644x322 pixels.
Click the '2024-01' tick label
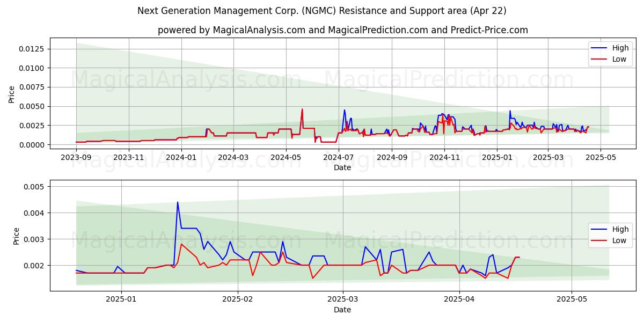click(x=181, y=157)
